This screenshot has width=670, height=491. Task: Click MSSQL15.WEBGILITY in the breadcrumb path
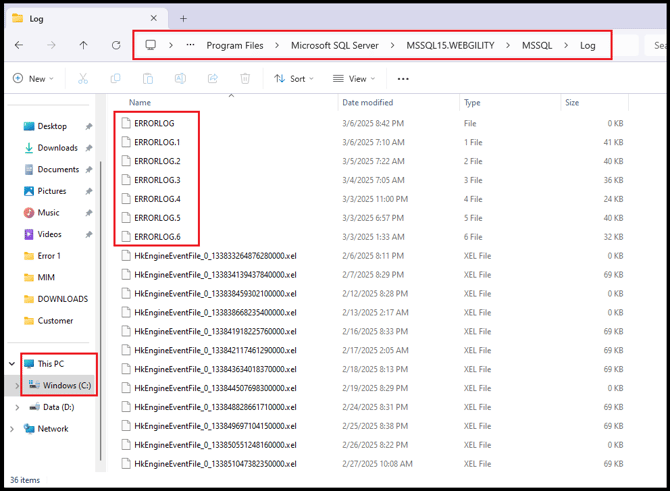[x=449, y=45]
